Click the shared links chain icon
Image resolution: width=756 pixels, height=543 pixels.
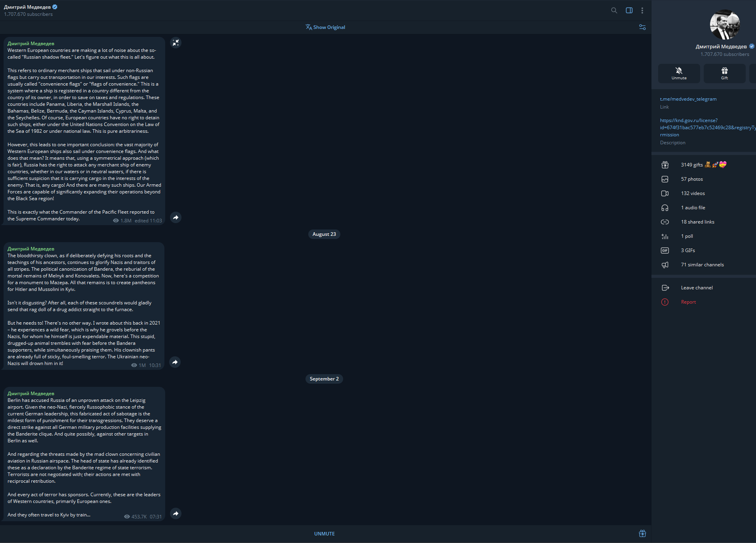tap(665, 222)
